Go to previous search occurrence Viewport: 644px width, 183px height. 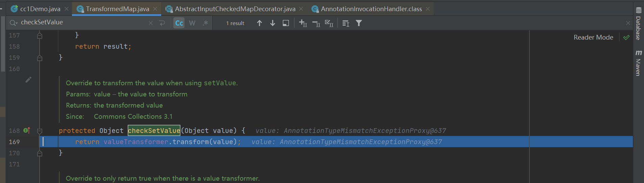click(259, 23)
